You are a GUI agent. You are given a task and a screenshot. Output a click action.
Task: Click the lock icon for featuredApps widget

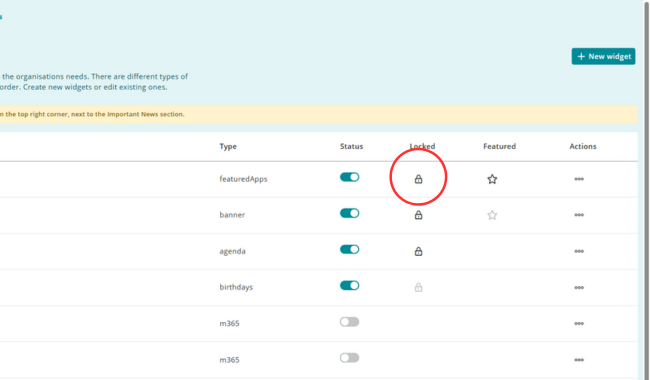[418, 179]
